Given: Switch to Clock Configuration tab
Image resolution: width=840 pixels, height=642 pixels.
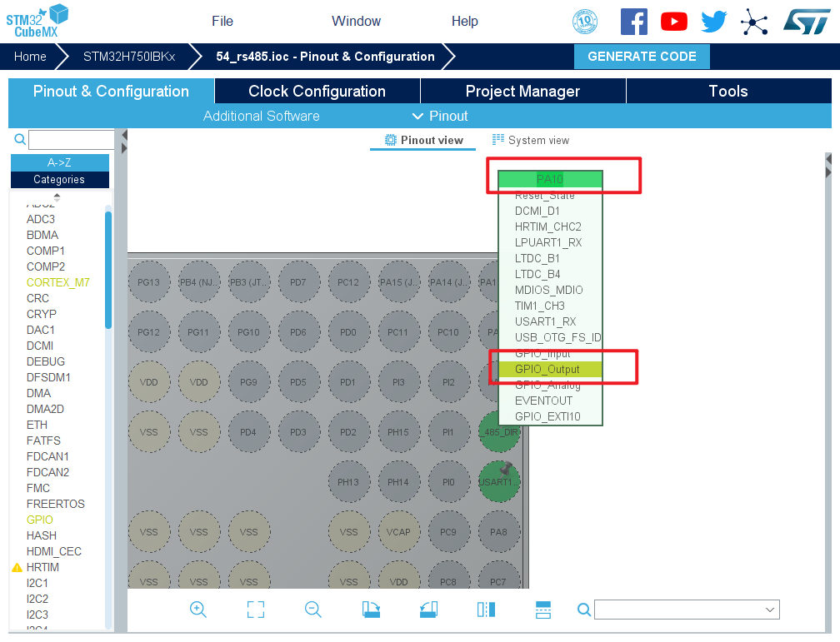Looking at the screenshot, I should point(317,92).
